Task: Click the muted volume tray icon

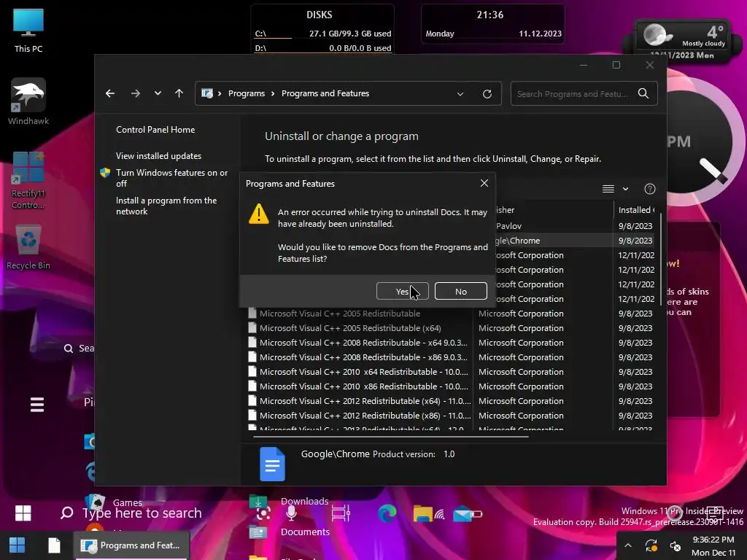Action: click(x=675, y=546)
